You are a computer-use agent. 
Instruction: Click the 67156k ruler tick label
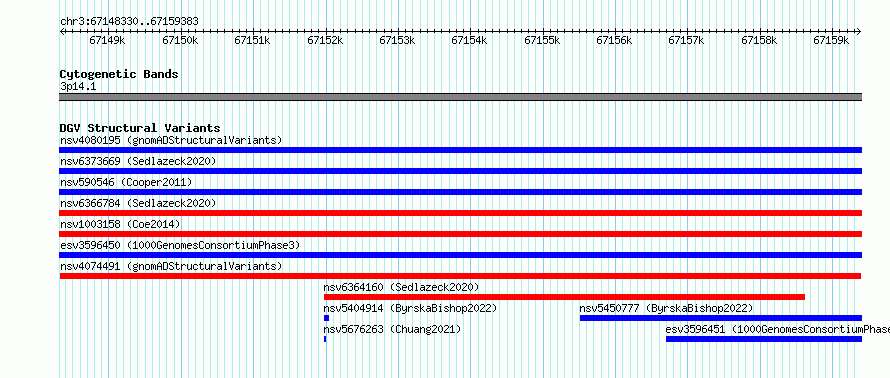tap(614, 40)
